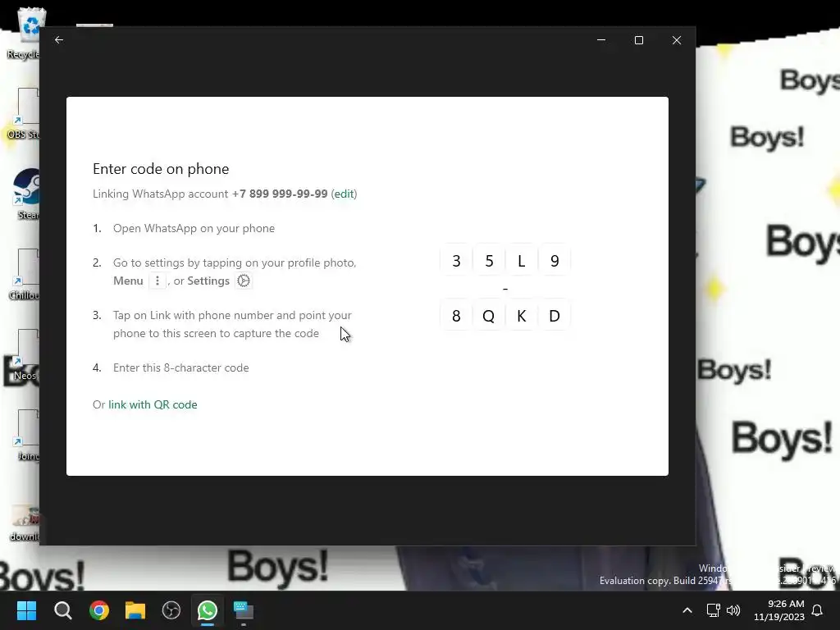Go back using the arrow in WhatsApp window
This screenshot has width=840, height=630.
coord(59,39)
